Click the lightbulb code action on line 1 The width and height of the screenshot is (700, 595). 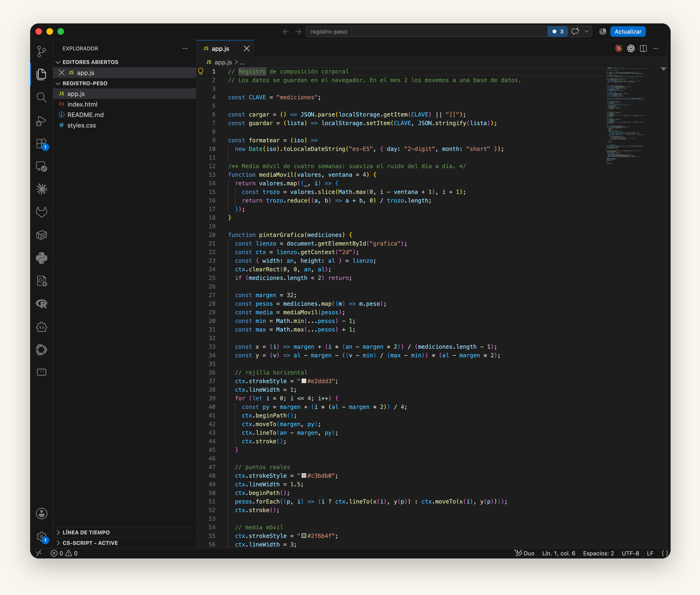[201, 71]
